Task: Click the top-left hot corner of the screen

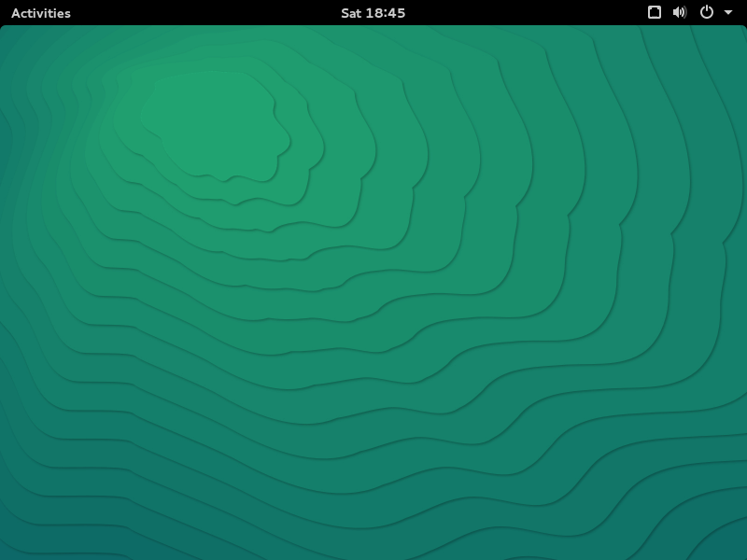Action: (x=1, y=1)
